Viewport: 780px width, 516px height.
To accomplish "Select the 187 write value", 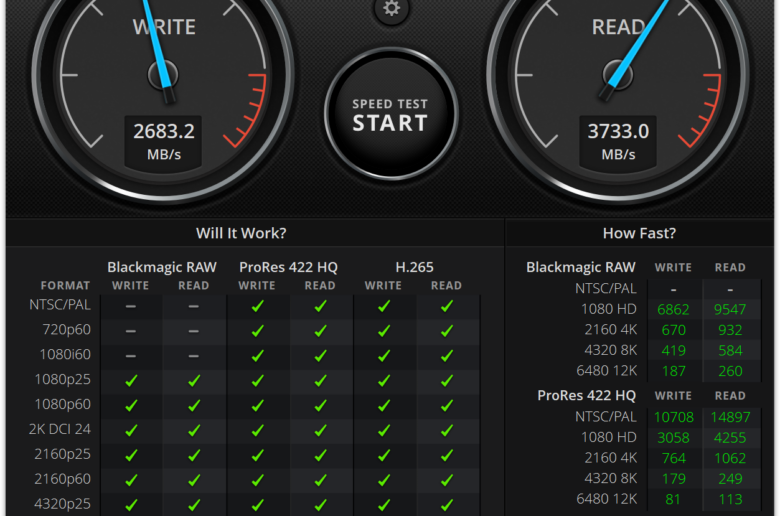I will [674, 371].
